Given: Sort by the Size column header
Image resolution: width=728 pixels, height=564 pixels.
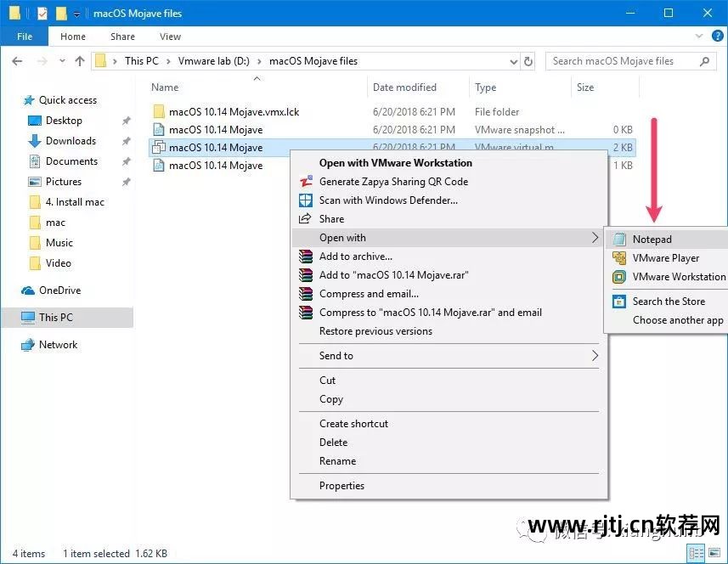Looking at the screenshot, I should (x=585, y=87).
